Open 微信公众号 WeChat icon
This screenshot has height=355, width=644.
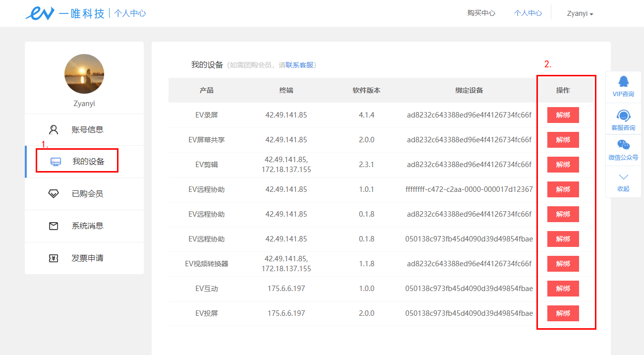pyautogui.click(x=623, y=145)
